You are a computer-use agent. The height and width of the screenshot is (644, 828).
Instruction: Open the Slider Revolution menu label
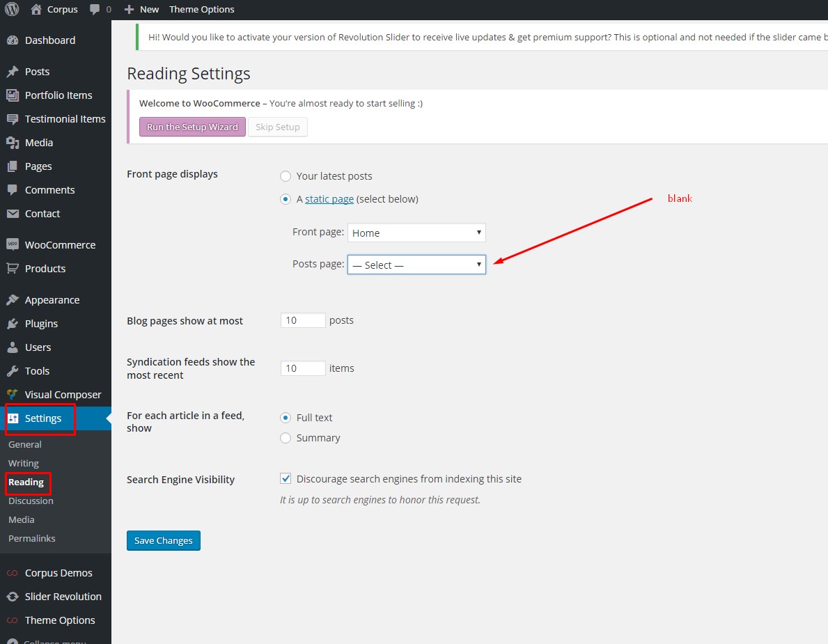tap(63, 597)
